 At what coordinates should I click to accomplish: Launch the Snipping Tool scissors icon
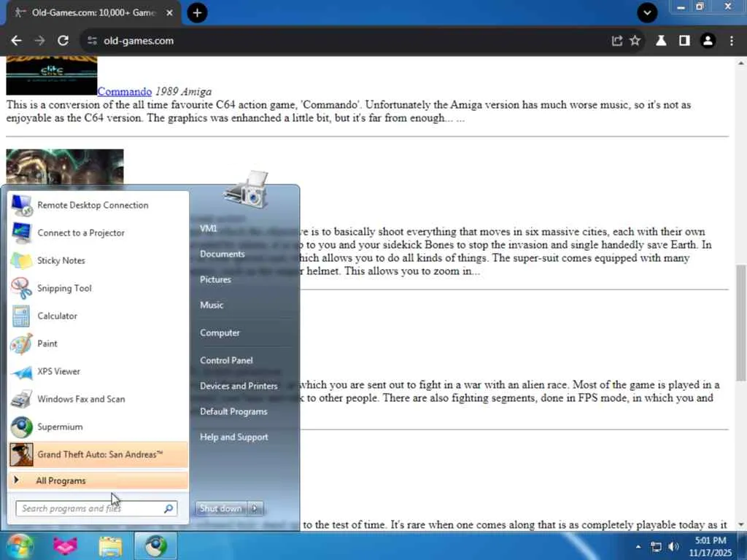click(21, 288)
